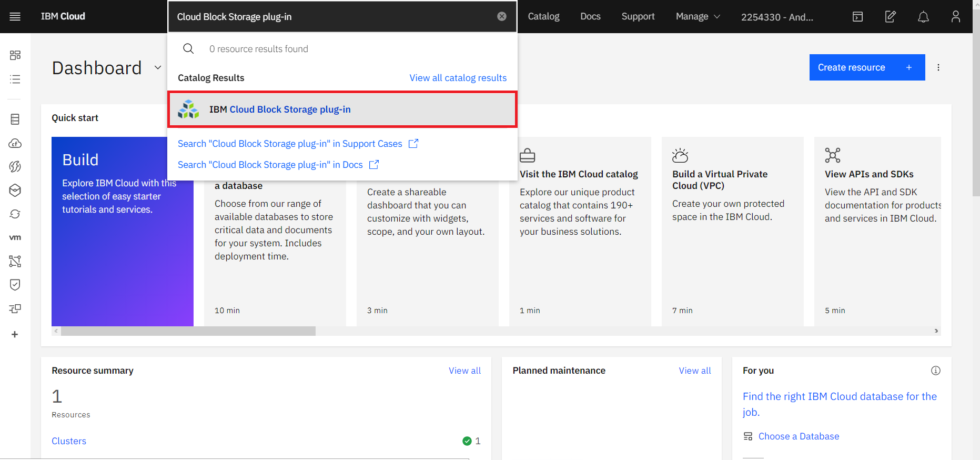Open notifications bell
Viewport: 980px width, 460px height.
click(x=923, y=17)
